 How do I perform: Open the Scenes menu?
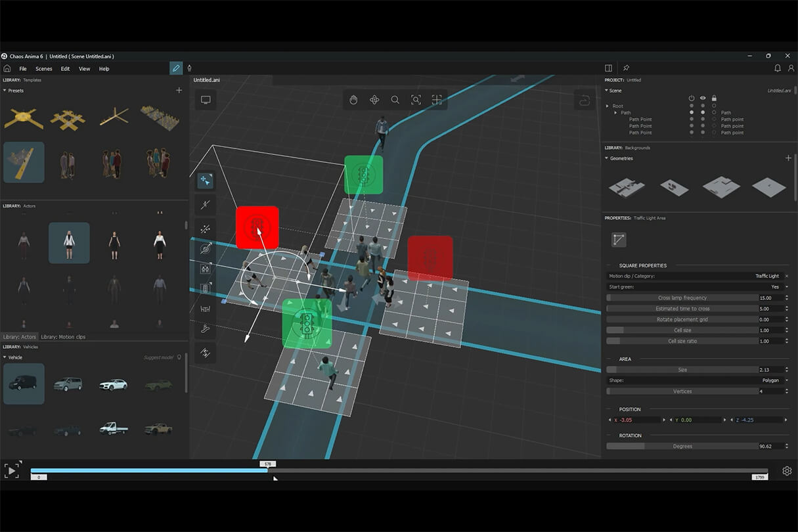click(44, 69)
